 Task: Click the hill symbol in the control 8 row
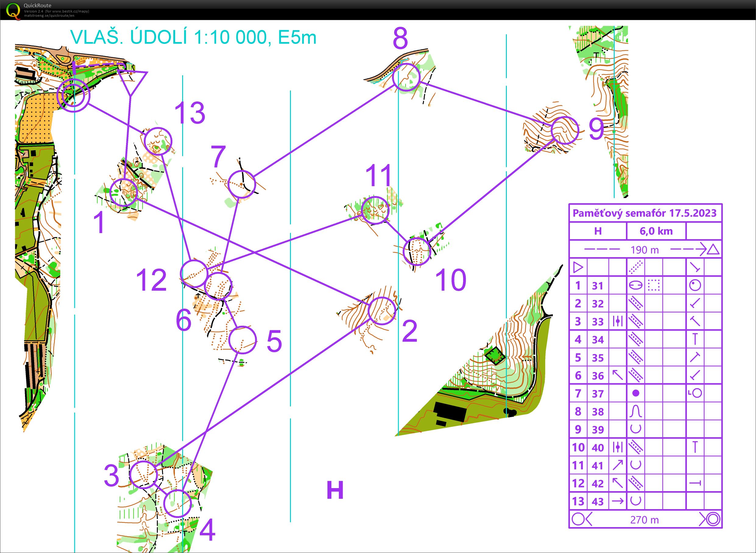(x=635, y=411)
